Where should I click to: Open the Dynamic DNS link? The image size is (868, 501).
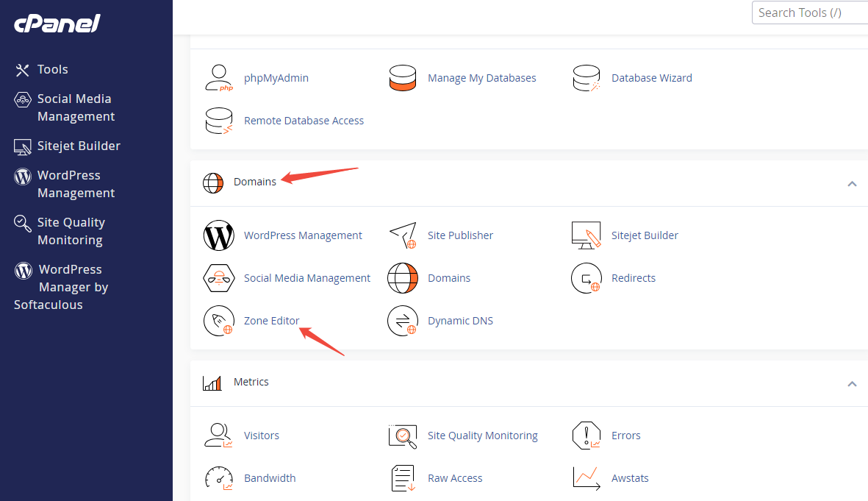(x=460, y=321)
